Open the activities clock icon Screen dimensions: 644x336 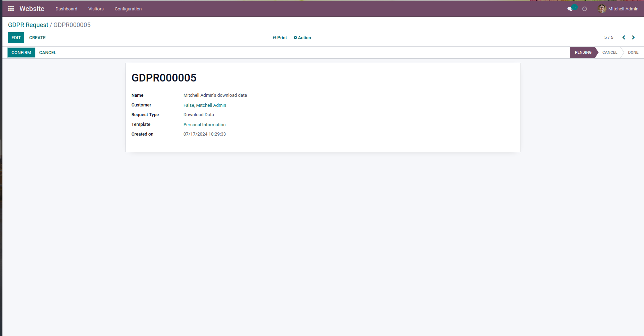[585, 9]
